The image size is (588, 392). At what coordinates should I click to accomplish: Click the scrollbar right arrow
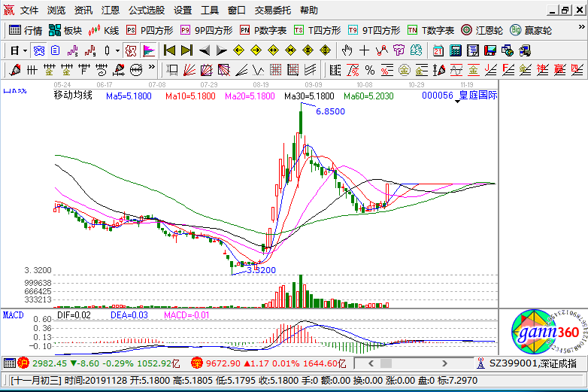pyautogui.click(x=444, y=363)
